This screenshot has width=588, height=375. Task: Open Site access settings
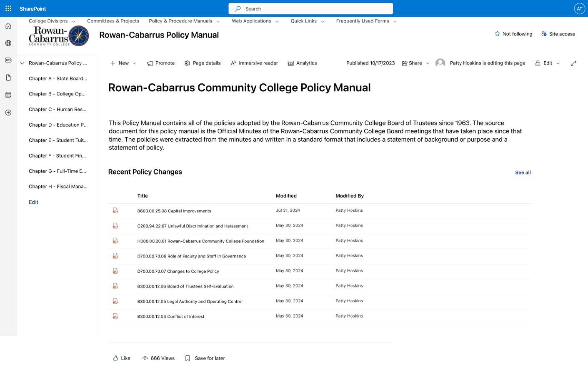(558, 34)
